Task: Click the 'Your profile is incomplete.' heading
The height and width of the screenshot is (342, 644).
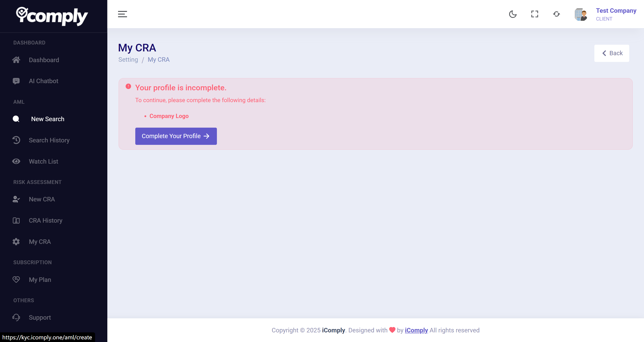Action: click(181, 88)
